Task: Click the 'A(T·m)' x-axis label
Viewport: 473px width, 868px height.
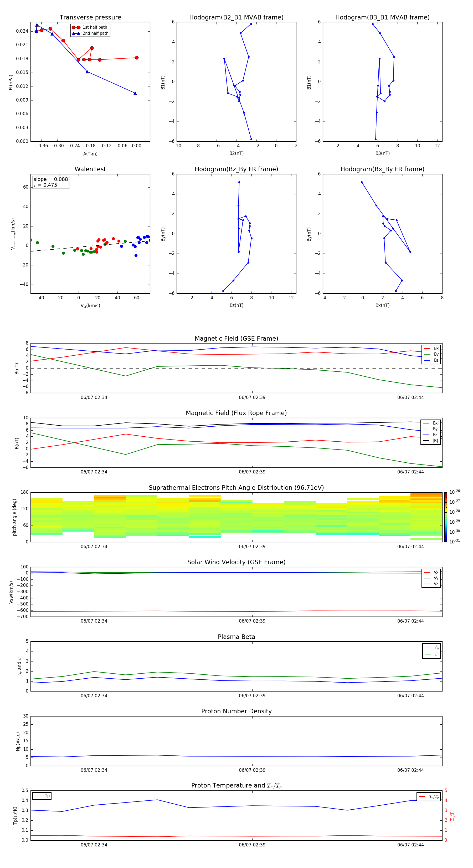Action: pyautogui.click(x=90, y=154)
